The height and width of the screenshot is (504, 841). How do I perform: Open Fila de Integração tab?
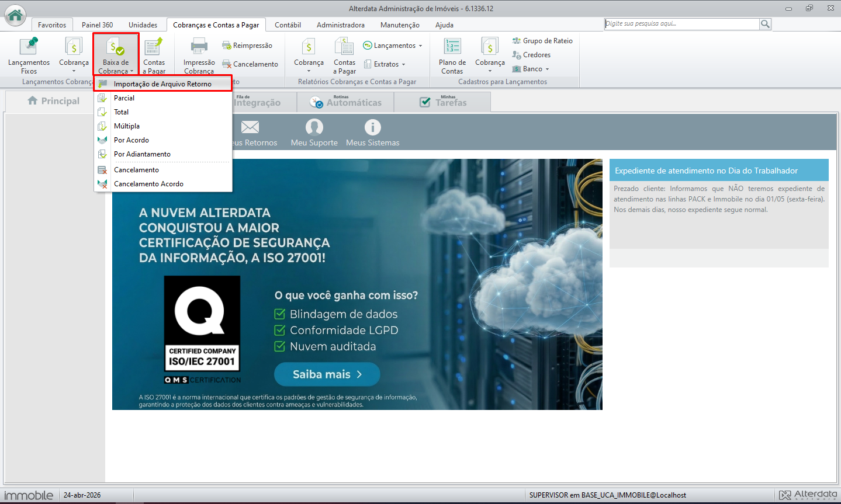point(257,102)
